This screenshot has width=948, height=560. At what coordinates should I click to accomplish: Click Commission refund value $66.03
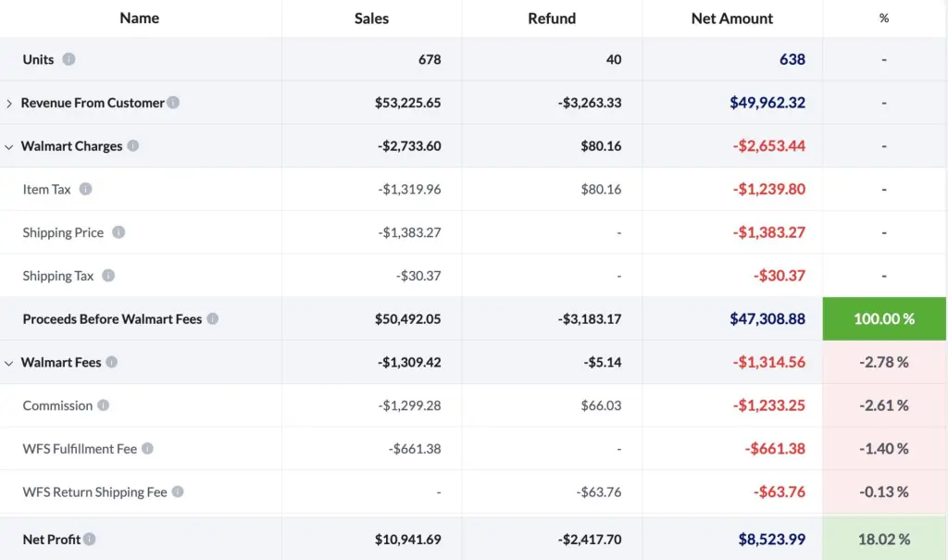601,405
